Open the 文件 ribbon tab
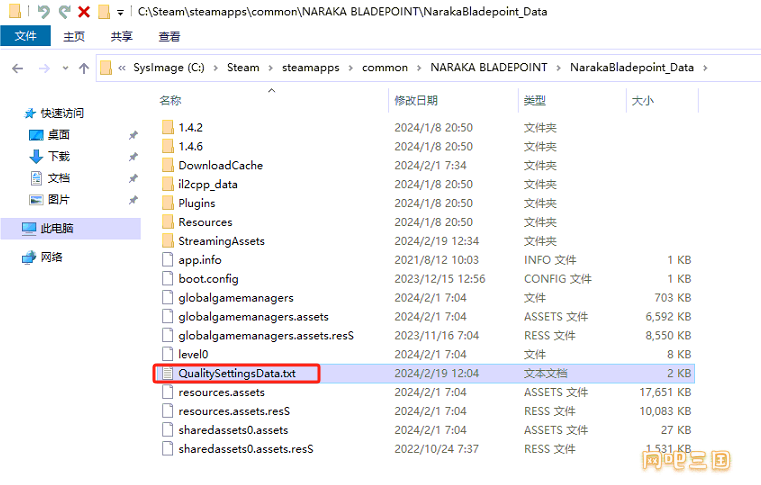Screen dimensions: 761x485 tap(25, 36)
